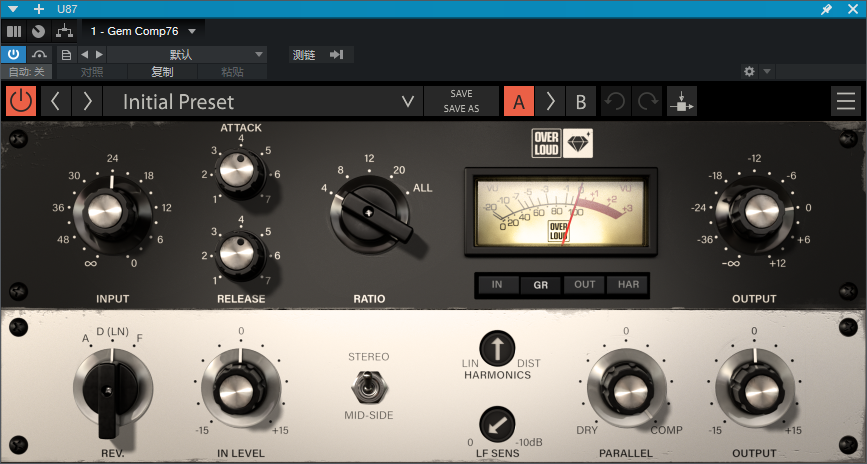
Task: Click the lower OUTPUT knob
Action: pos(756,390)
